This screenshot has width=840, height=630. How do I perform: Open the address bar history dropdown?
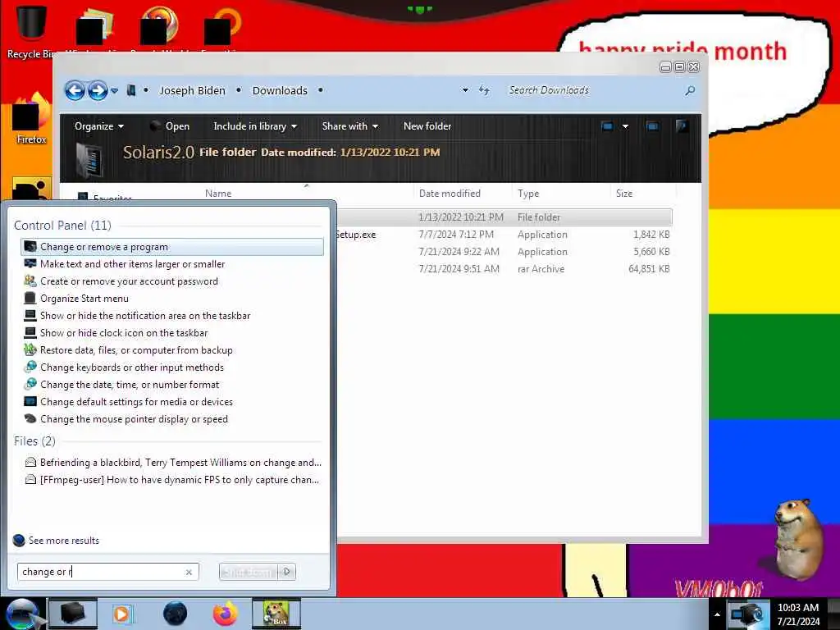coord(465,90)
